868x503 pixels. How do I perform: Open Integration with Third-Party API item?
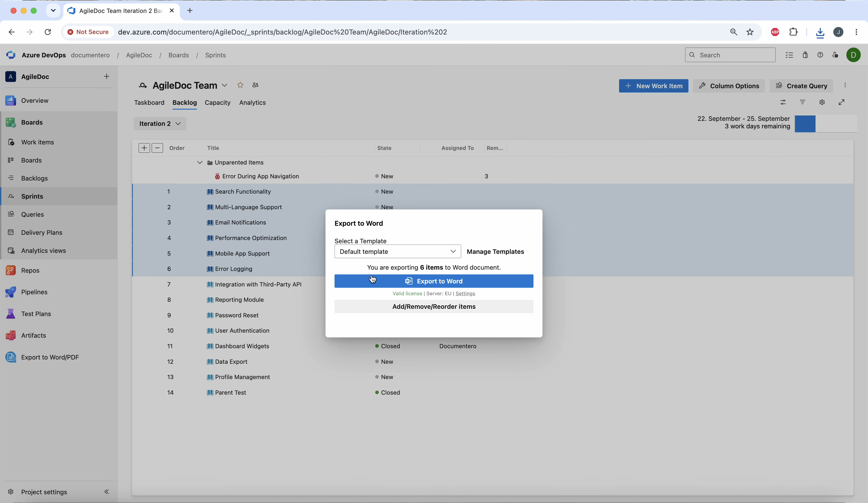(258, 284)
